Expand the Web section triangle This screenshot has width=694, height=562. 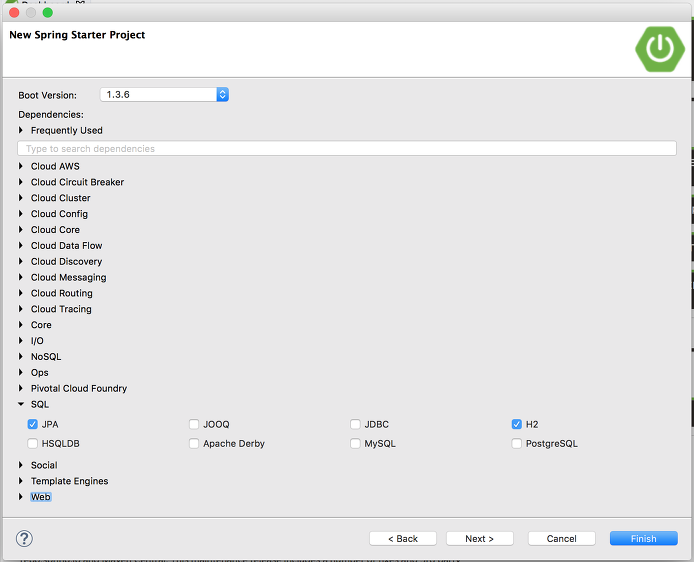20,497
